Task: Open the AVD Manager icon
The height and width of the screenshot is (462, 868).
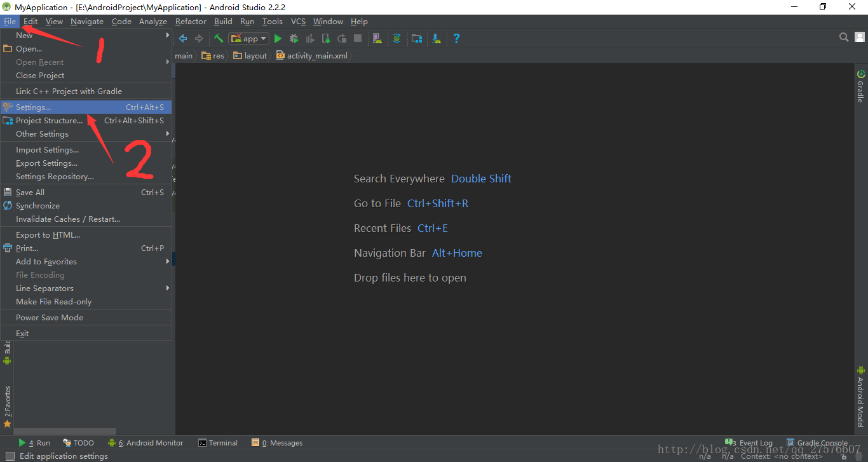Action: [x=377, y=39]
